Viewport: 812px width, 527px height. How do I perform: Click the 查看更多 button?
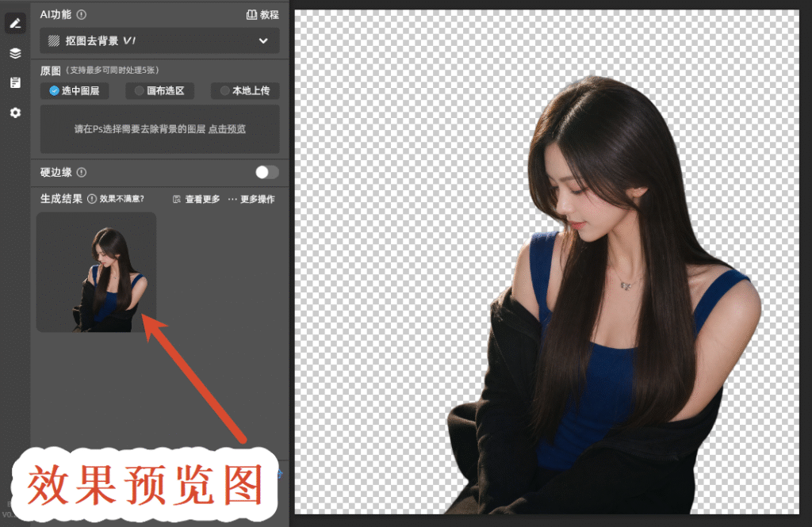coord(197,199)
